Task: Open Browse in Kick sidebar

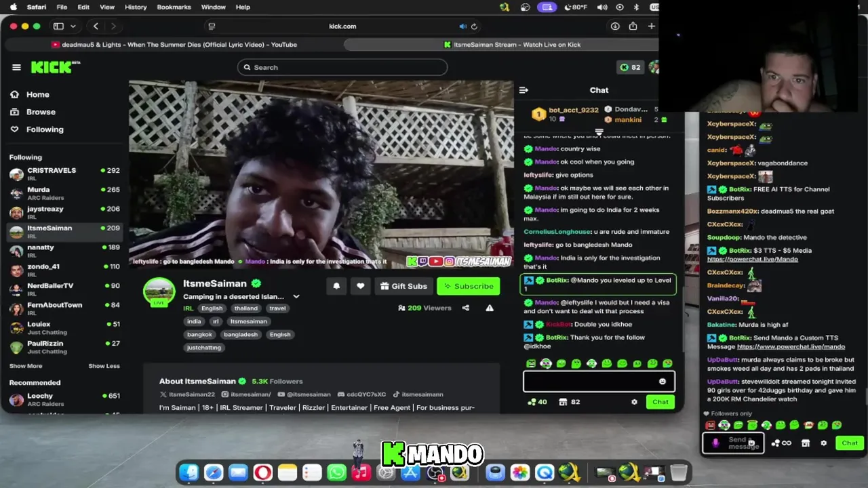Action: click(x=41, y=112)
